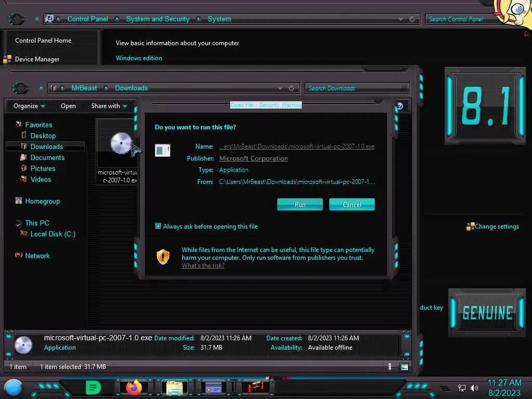
Task: Click Control Panel in the breadcrumb
Action: (87, 19)
